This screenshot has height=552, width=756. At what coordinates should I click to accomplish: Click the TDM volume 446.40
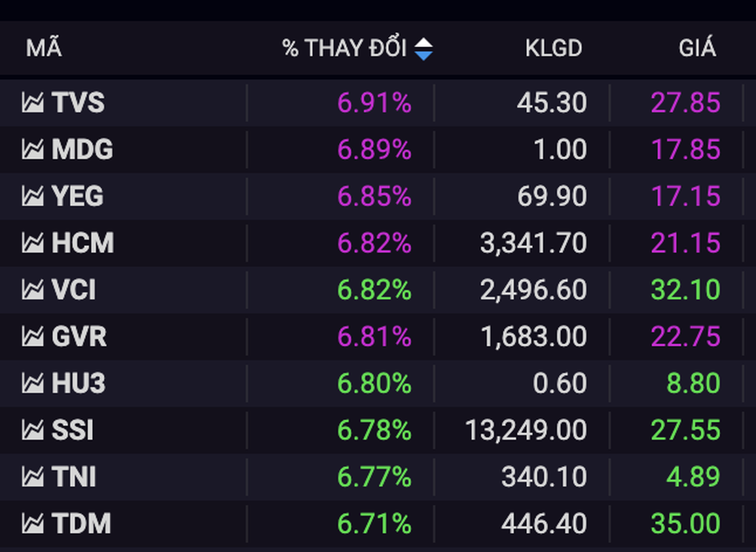(544, 524)
